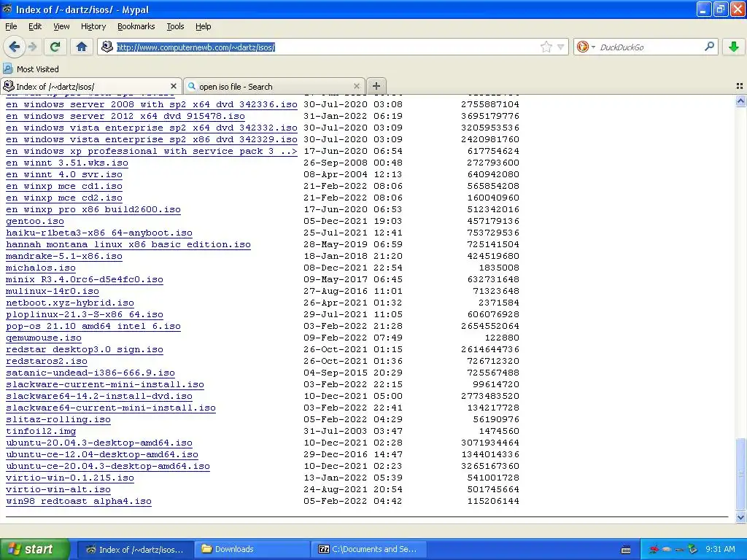Open the address bar history dropdown arrow
Image resolution: width=747 pixels, height=560 pixels.
point(561,47)
